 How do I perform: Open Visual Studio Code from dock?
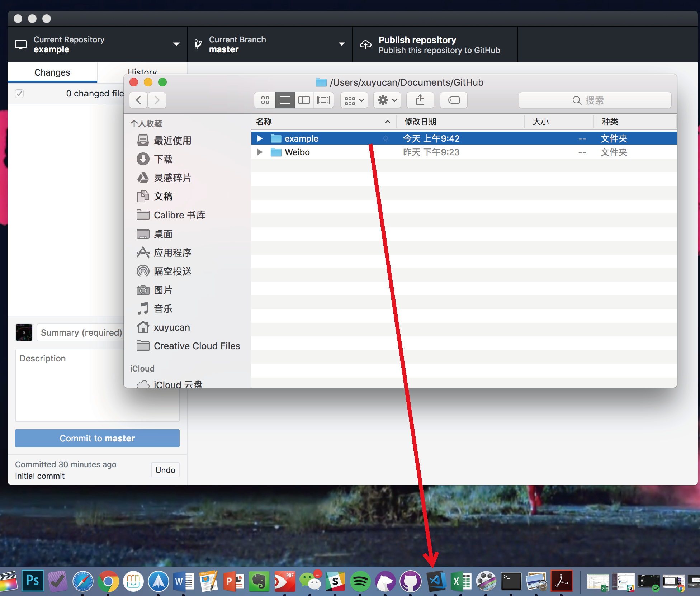pos(436,581)
